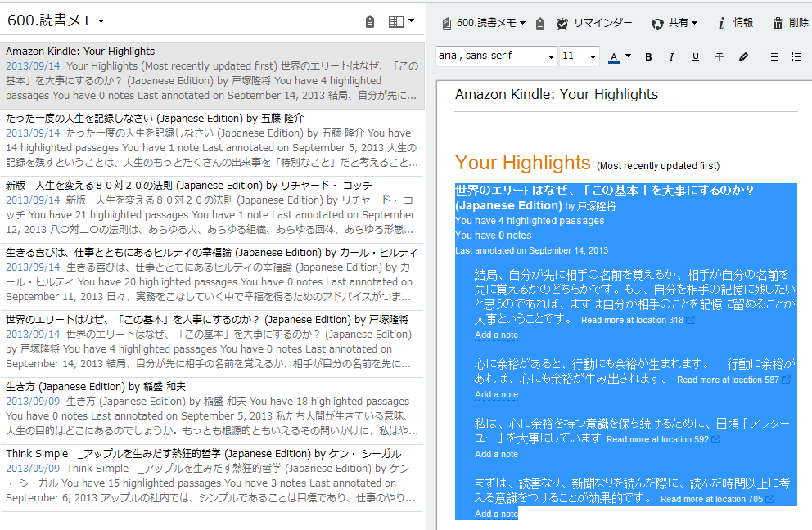The image size is (812, 530).
Task: Set a リマインダー for this note
Action: [x=602, y=23]
